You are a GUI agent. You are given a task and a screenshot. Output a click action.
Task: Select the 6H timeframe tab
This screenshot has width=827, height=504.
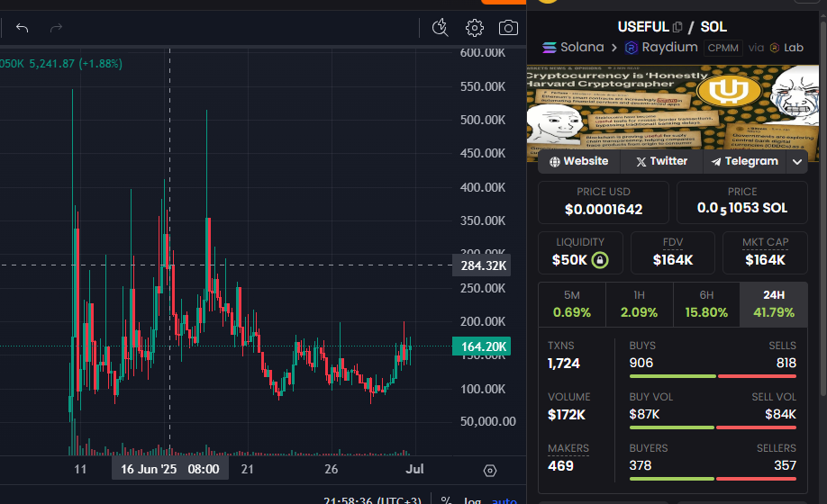pyautogui.click(x=706, y=304)
